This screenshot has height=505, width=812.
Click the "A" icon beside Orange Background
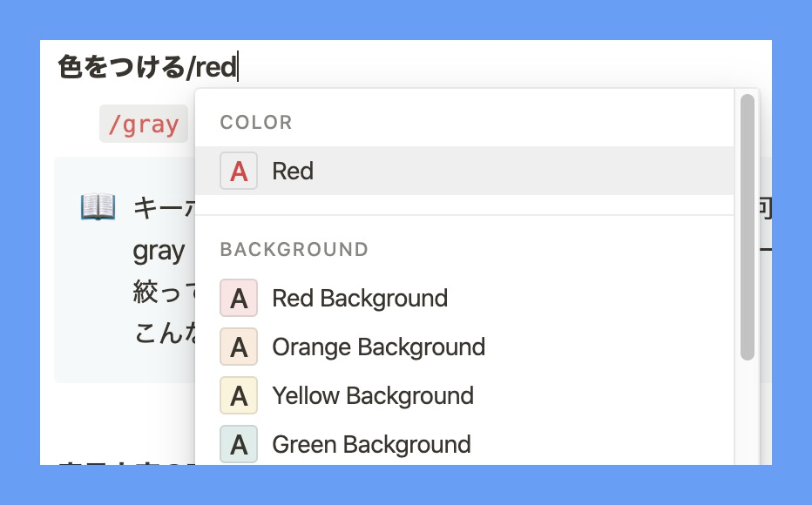[x=239, y=347]
